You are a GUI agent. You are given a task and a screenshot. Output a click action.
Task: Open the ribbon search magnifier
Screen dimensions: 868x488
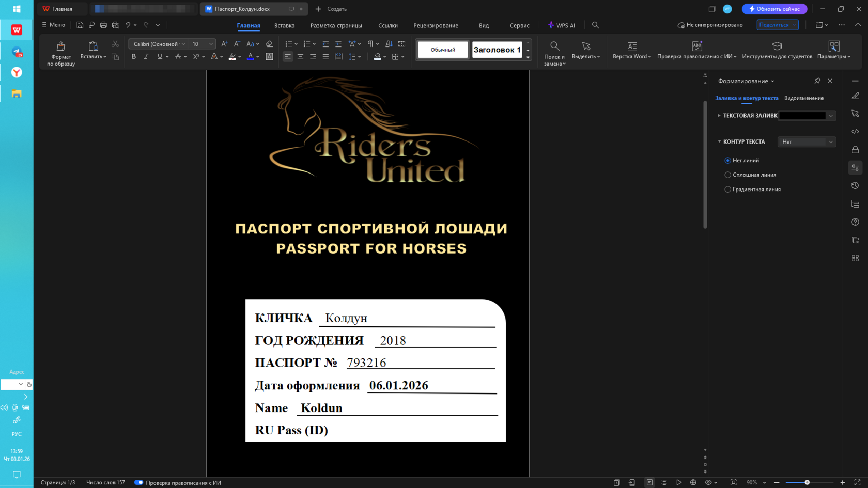pyautogui.click(x=595, y=25)
